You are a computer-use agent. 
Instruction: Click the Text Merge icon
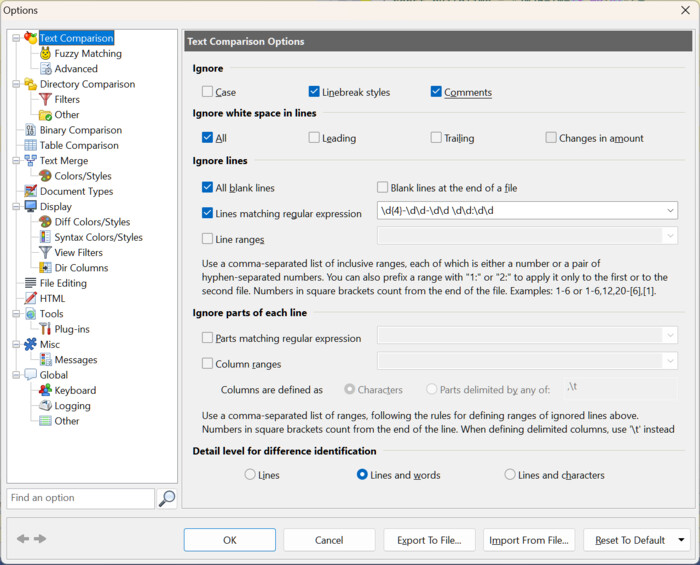click(30, 160)
